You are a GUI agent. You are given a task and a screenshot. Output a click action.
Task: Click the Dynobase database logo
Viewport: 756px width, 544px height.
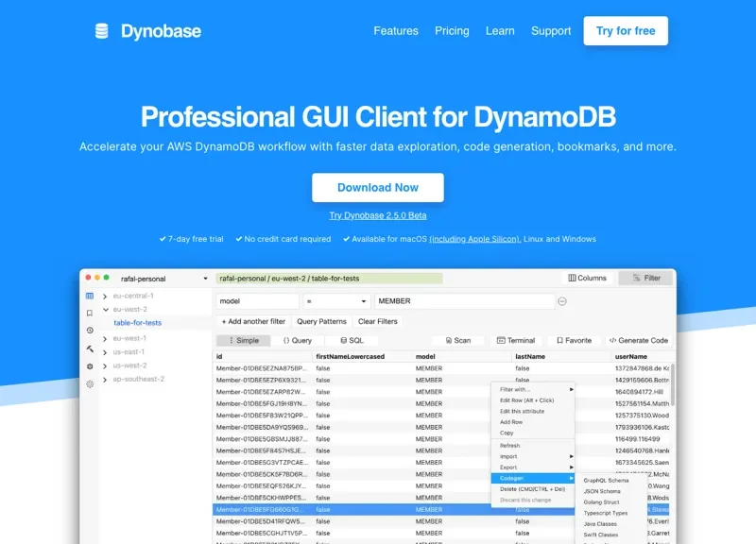coord(99,30)
